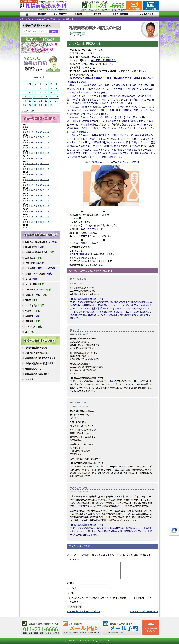Click the メール input field

tap(95, 588)
